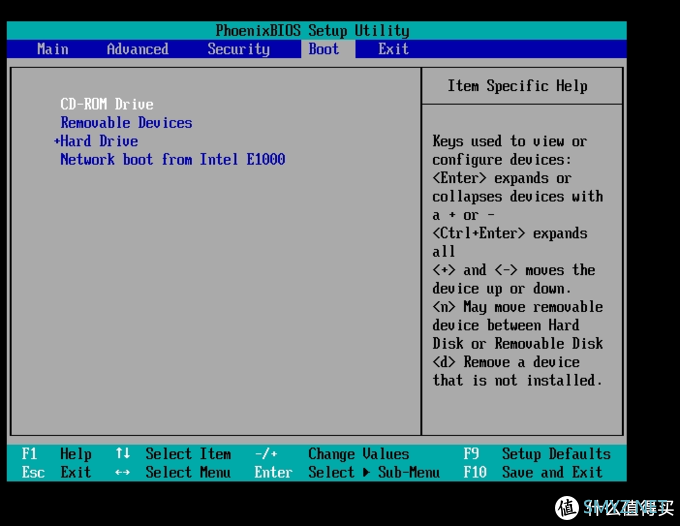Go to the Exit tab
680x526 pixels.
(x=393, y=49)
